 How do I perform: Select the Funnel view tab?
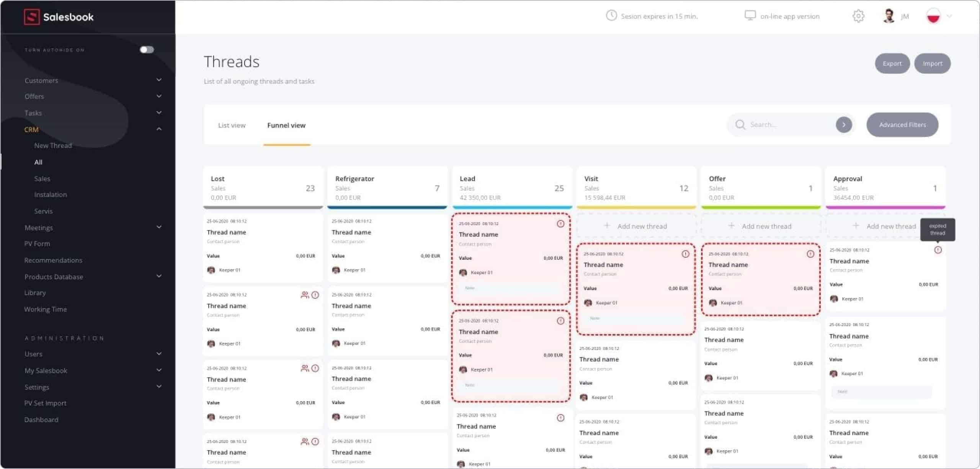pos(286,125)
